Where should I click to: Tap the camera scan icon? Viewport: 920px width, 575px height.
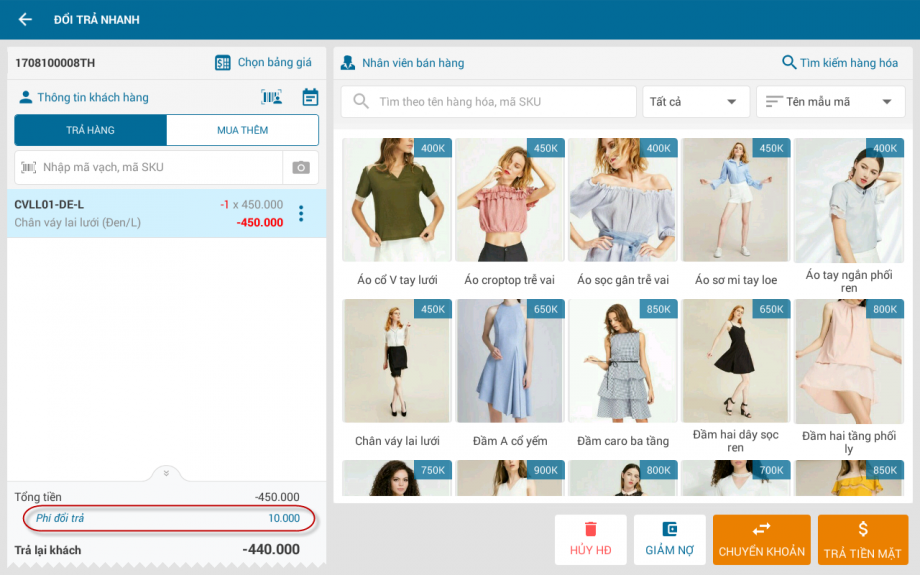tap(301, 168)
